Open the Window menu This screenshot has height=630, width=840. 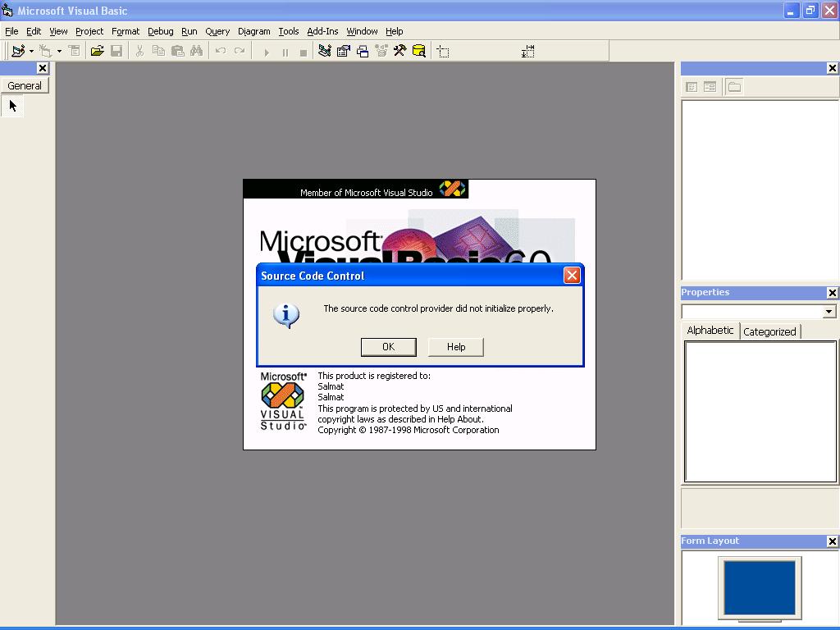tap(362, 31)
